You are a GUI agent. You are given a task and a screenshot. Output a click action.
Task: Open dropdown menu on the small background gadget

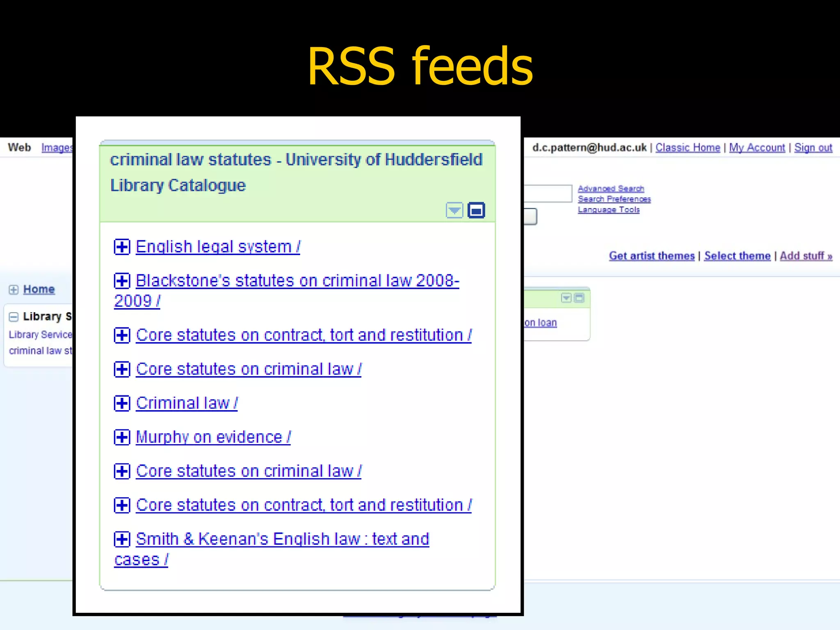[566, 298]
